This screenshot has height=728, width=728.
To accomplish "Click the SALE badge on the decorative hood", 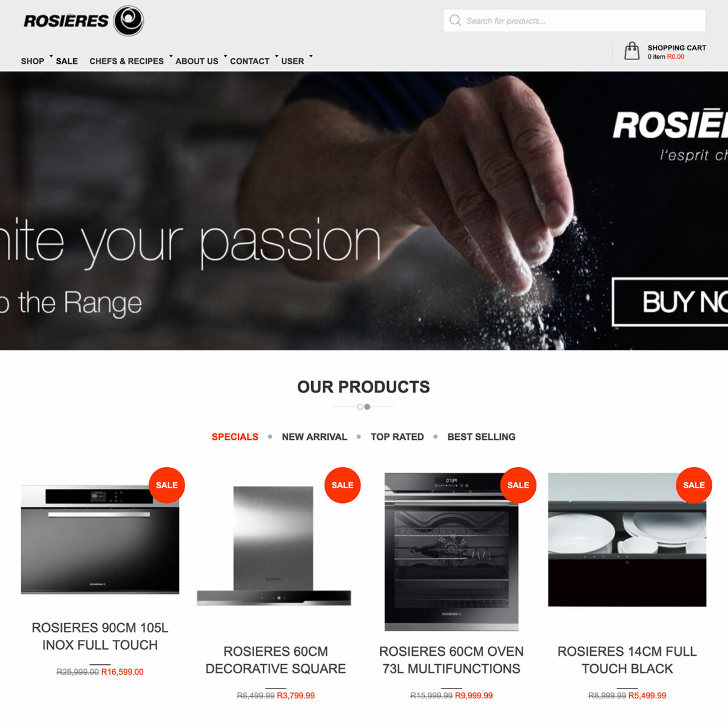I will point(343,485).
